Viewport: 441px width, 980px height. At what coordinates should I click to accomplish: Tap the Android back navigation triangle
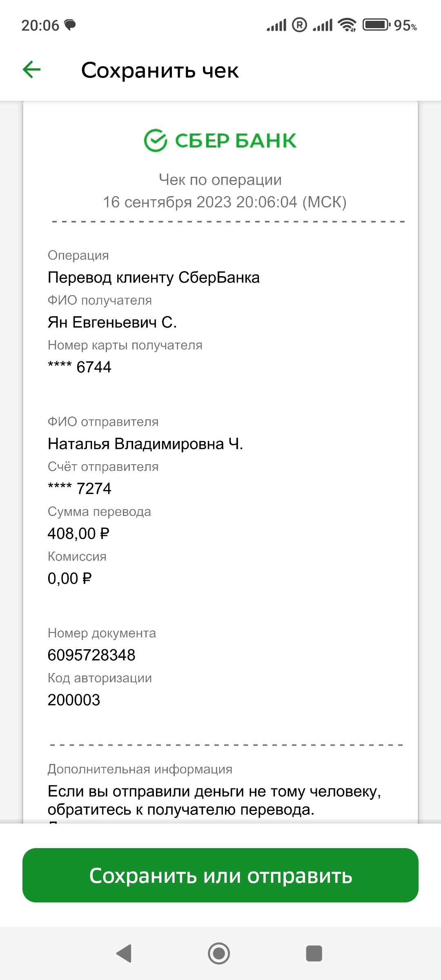click(x=124, y=953)
